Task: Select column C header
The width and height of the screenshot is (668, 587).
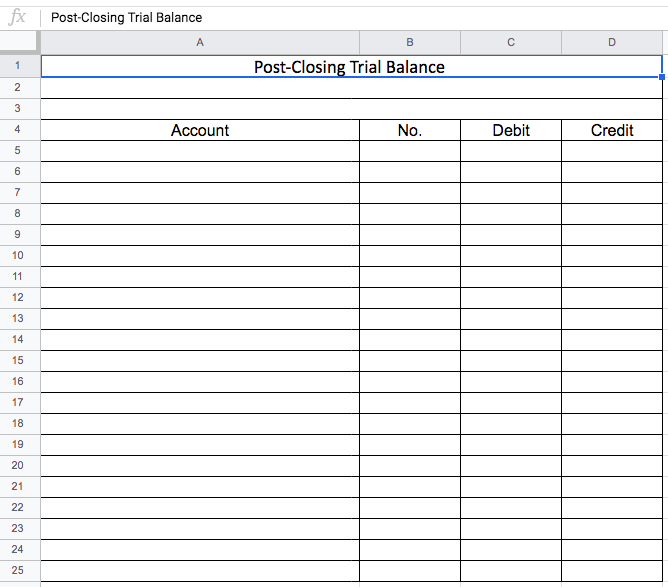Action: click(511, 42)
